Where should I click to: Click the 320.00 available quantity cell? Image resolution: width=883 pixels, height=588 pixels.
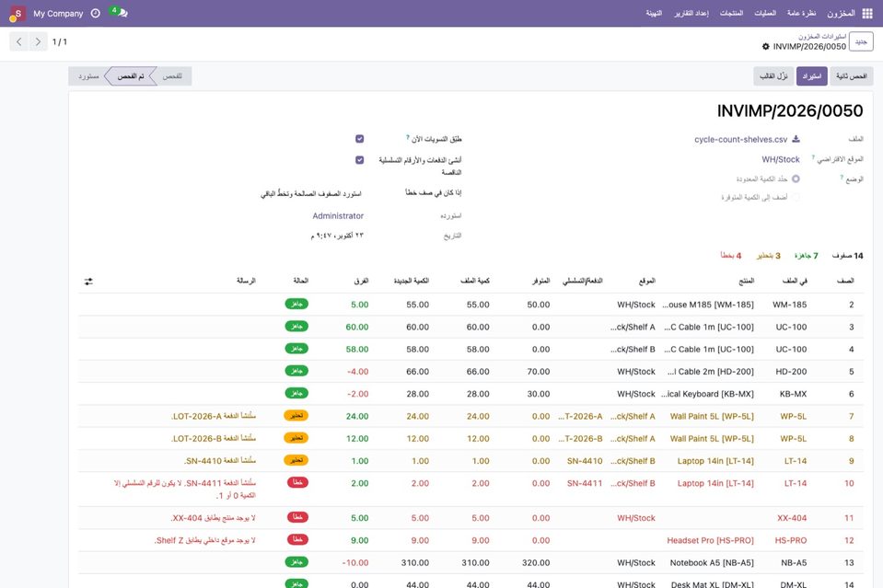coord(536,562)
